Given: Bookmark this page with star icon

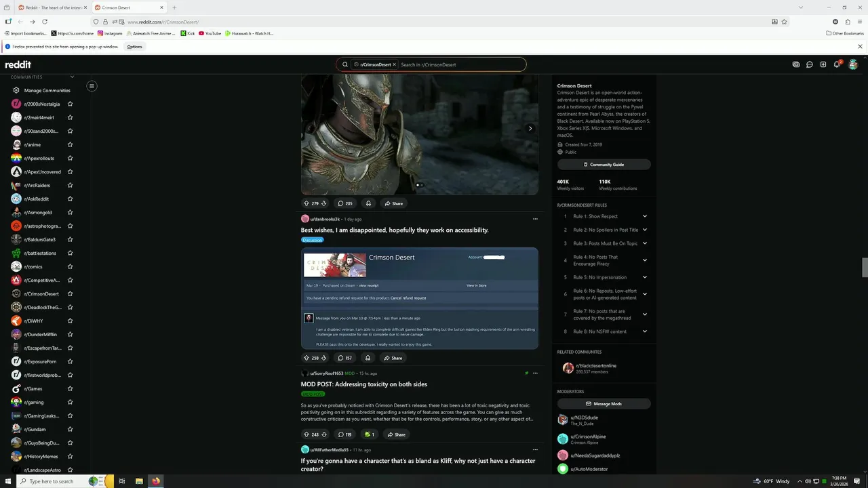Looking at the screenshot, I should (x=785, y=22).
